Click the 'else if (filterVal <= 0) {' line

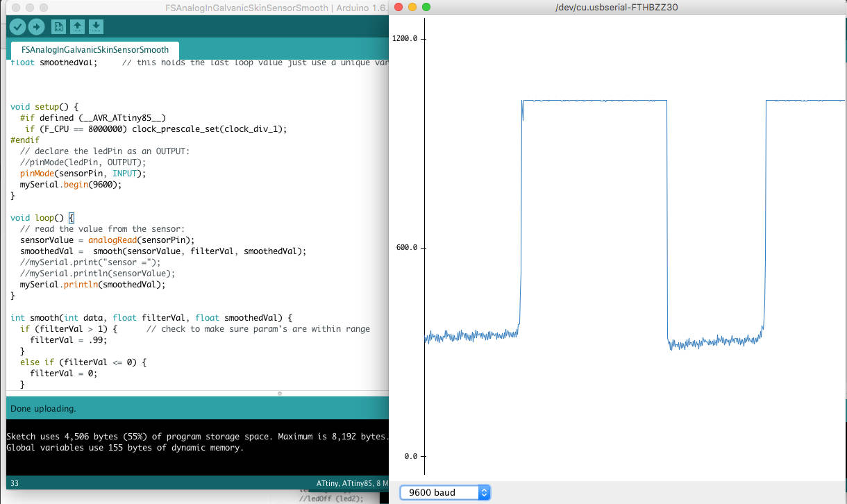tap(83, 362)
